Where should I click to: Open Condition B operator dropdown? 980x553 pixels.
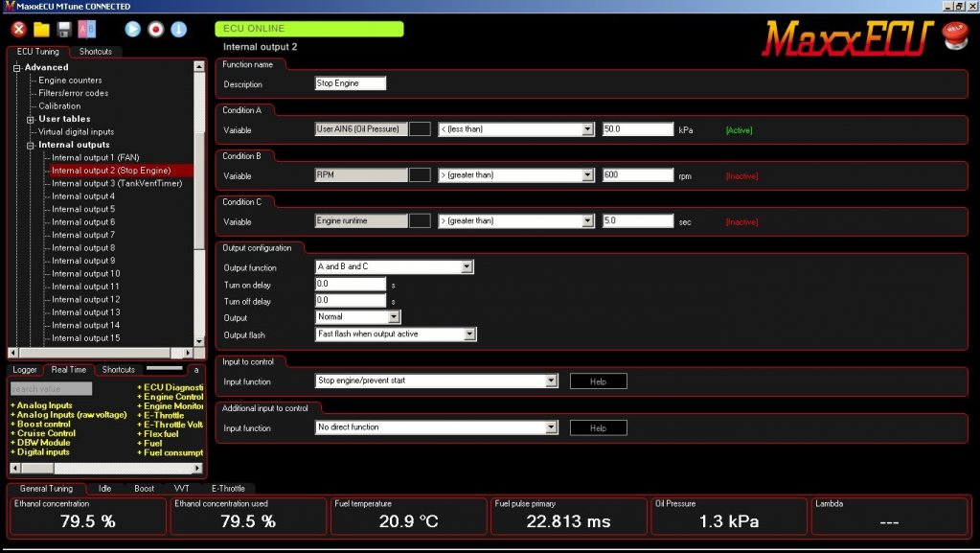coord(587,175)
